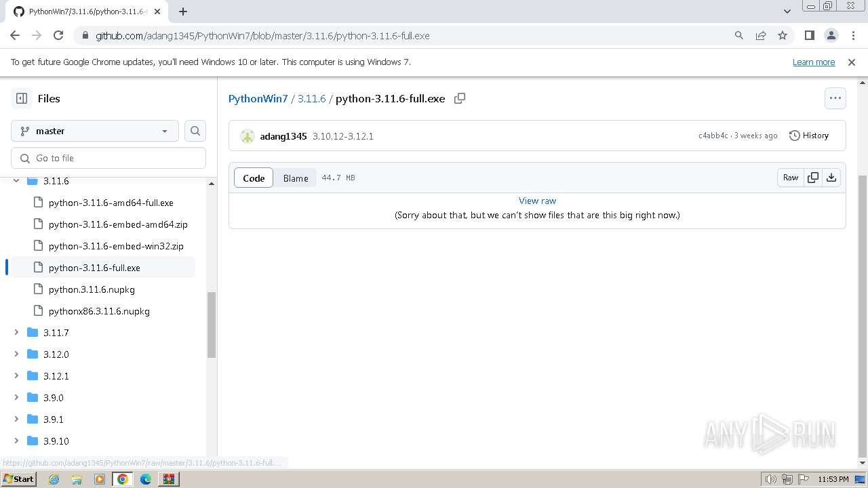Click Chrome icon in taskbar
The height and width of the screenshot is (488, 868).
pos(123,479)
